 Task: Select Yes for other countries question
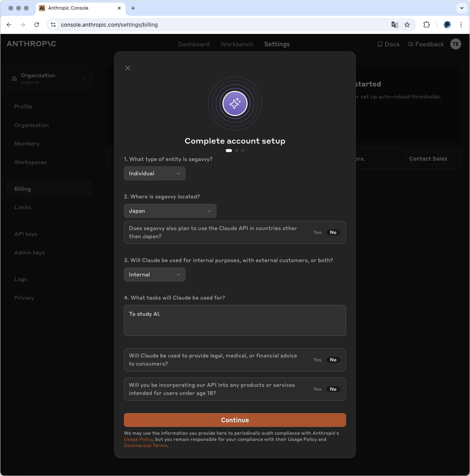pos(317,232)
